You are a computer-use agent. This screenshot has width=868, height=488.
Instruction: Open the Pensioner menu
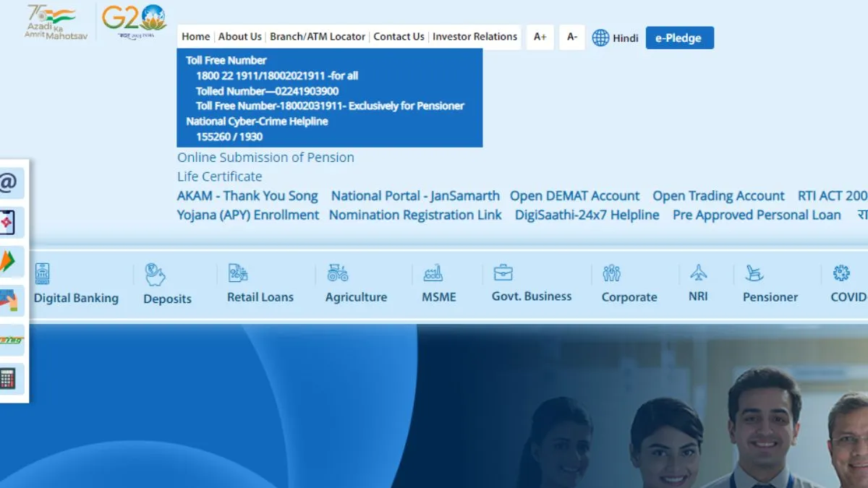coord(770,297)
